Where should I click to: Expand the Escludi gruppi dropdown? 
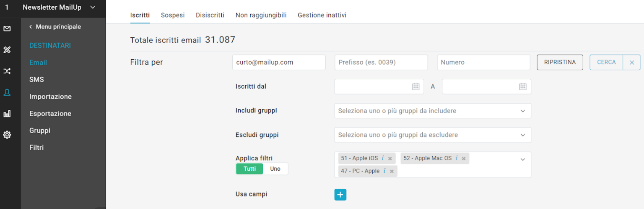coord(522,135)
